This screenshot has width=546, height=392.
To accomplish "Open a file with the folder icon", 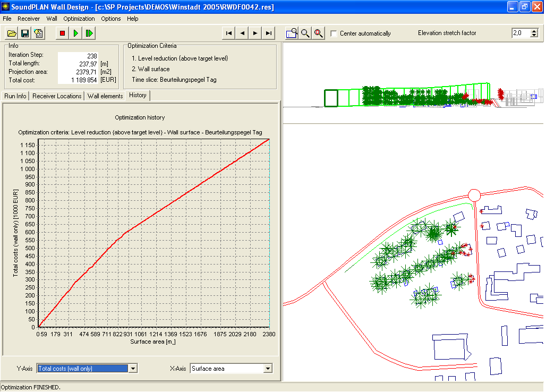I will click(x=12, y=33).
